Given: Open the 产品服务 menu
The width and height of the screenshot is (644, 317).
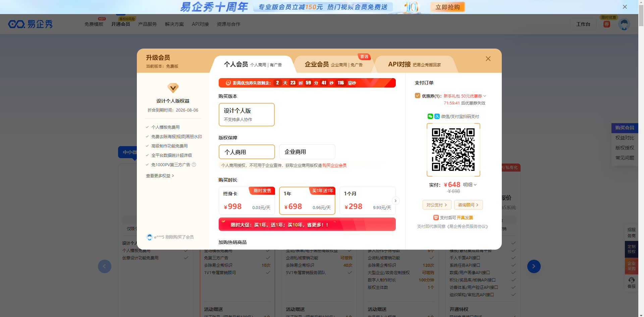Looking at the screenshot, I should tap(148, 24).
